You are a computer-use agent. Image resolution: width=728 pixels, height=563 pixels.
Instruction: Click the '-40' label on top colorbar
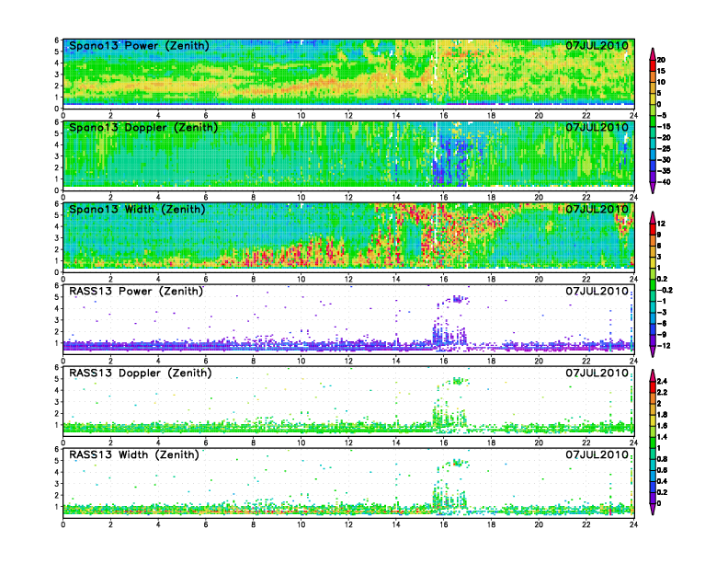coord(664,182)
